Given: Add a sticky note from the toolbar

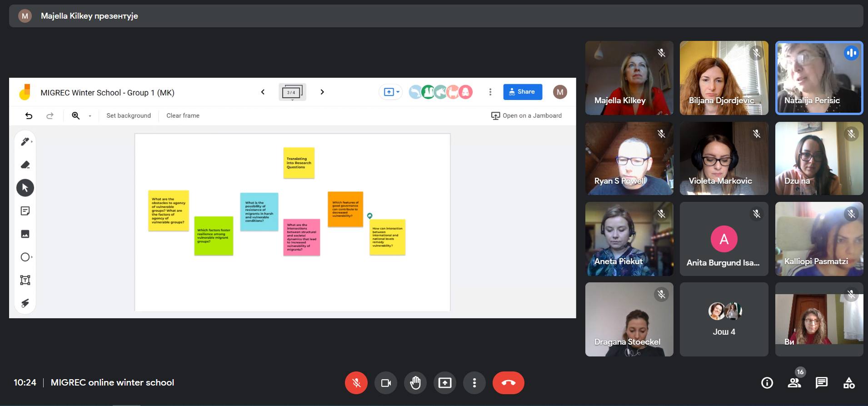Looking at the screenshot, I should [25, 211].
